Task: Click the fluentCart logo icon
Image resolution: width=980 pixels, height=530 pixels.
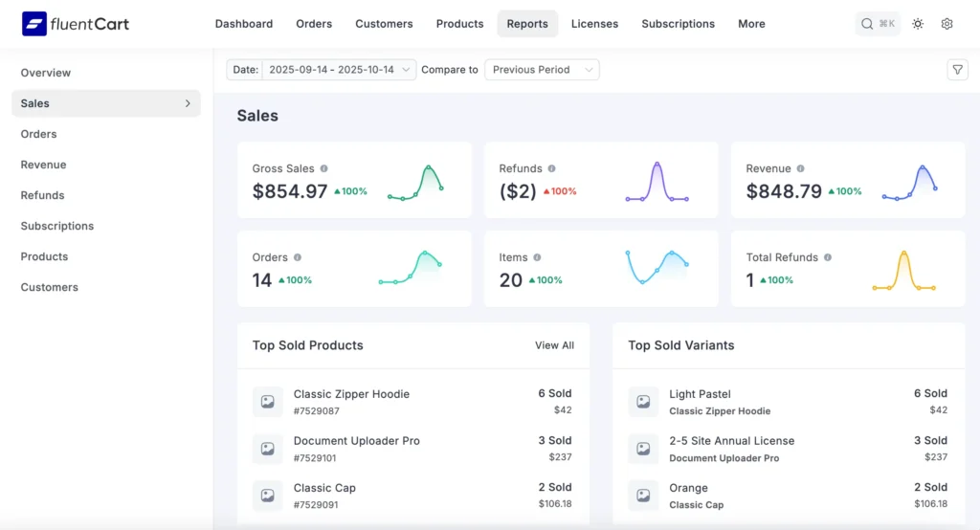Action: click(33, 24)
